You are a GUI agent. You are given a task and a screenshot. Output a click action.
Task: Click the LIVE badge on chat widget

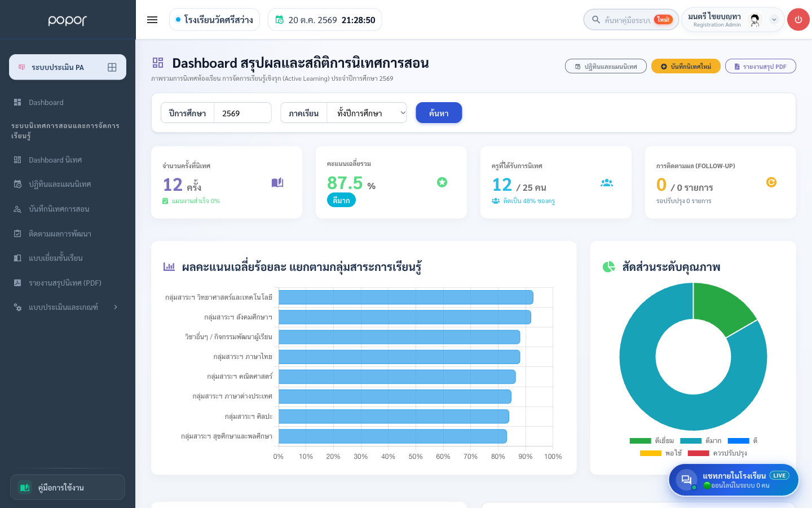pyautogui.click(x=779, y=475)
